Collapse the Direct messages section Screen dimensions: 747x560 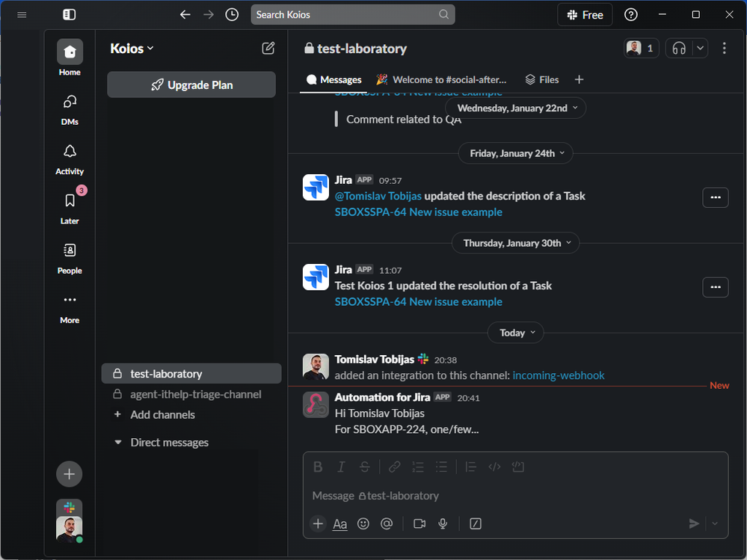(x=118, y=443)
